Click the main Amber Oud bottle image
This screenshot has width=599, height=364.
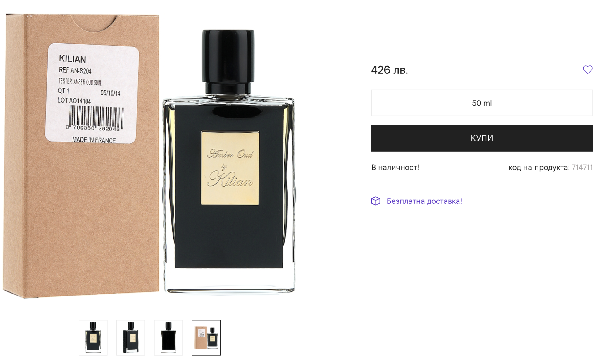pos(229,161)
